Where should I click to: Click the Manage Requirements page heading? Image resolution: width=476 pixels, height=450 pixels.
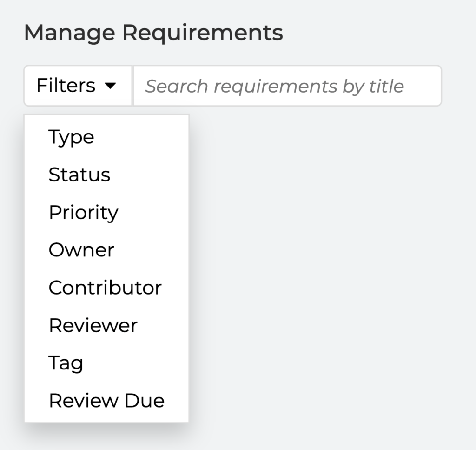[153, 33]
